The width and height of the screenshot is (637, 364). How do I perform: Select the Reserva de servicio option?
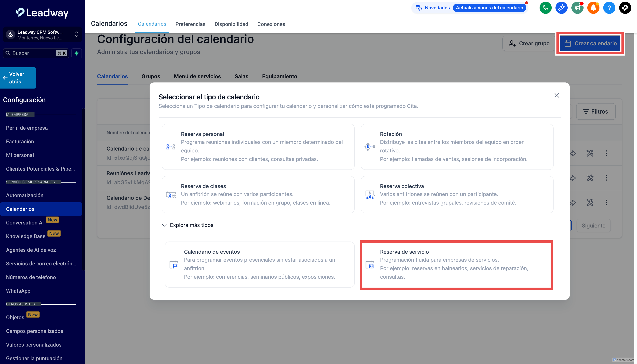[x=456, y=265]
